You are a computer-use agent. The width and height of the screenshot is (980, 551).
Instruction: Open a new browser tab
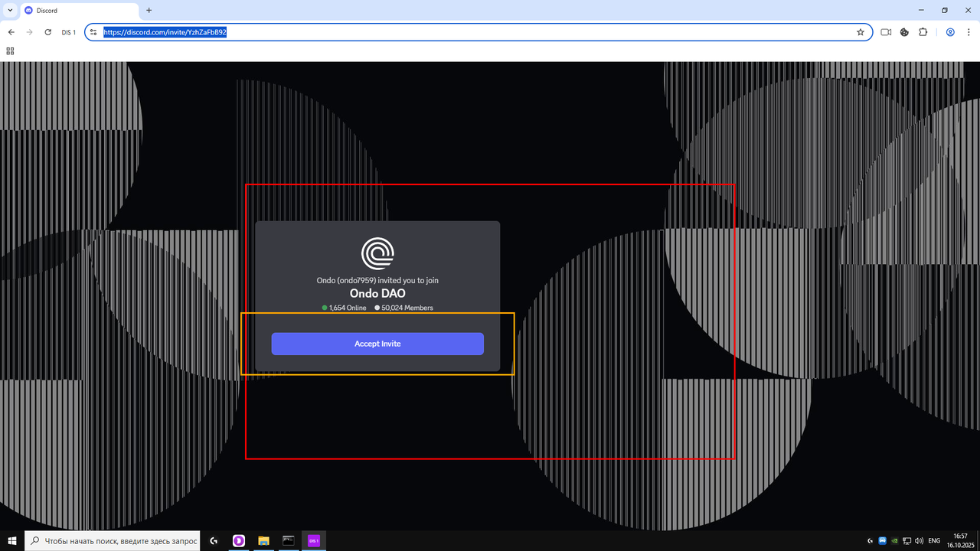[x=149, y=10]
